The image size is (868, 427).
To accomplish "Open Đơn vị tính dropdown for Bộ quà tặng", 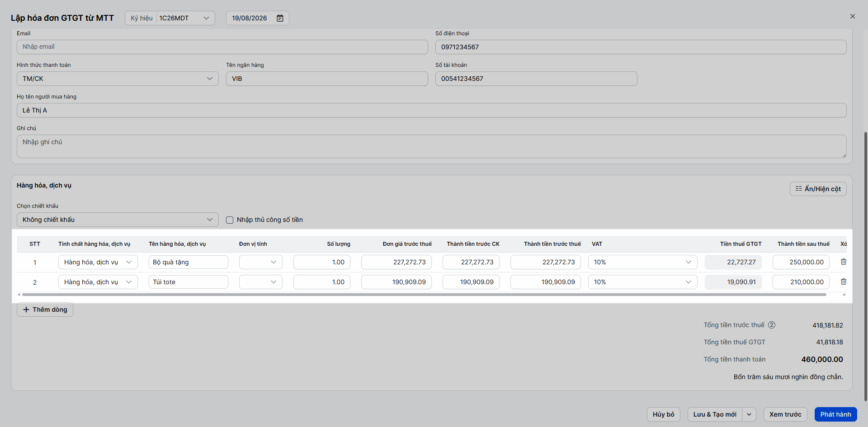I will 260,262.
